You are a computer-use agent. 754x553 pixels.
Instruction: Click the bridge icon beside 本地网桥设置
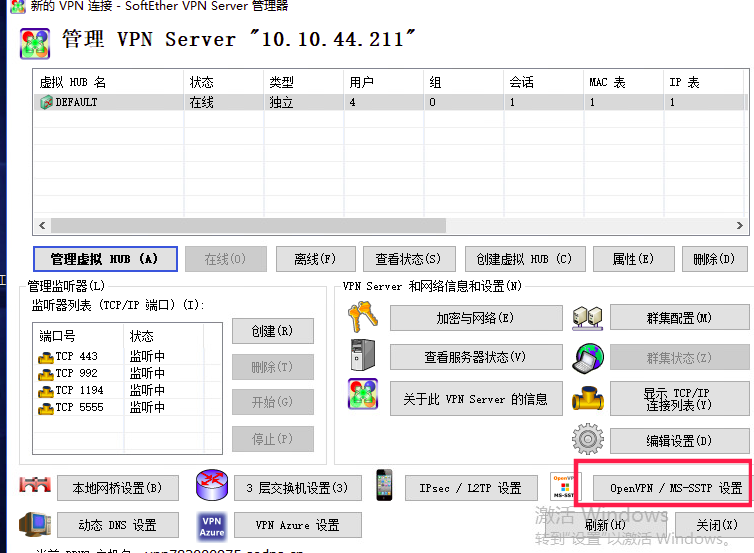click(35, 485)
